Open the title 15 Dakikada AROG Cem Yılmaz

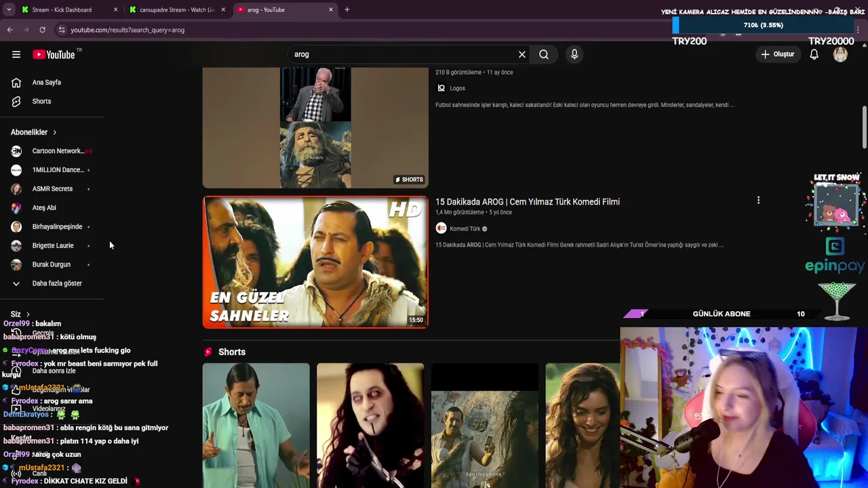click(x=528, y=202)
